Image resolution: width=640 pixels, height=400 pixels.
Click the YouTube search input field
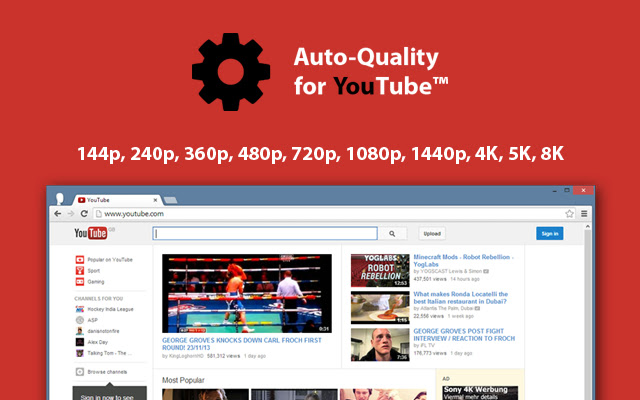pyautogui.click(x=265, y=234)
